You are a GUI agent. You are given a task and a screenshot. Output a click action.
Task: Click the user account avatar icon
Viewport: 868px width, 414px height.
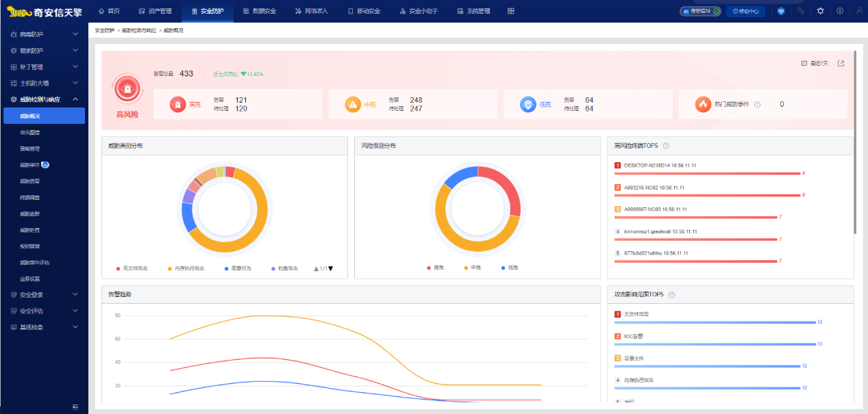[859, 11]
